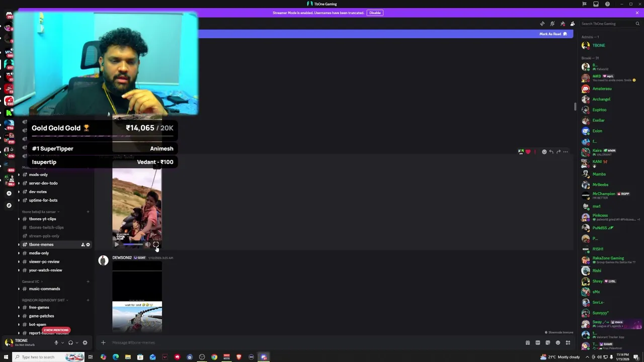Toggle microphone mute in user panel
Screen dimensions: 644x362
click(x=56, y=342)
